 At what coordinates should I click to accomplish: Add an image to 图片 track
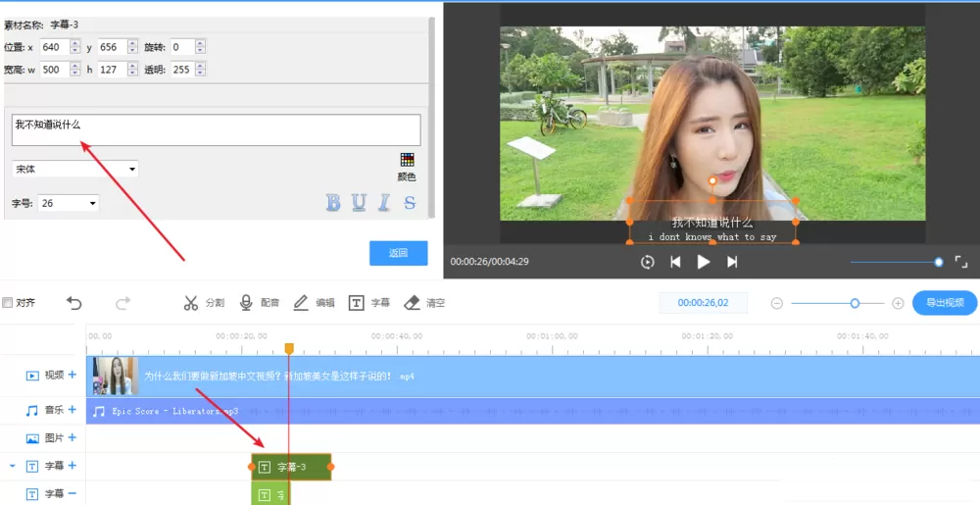click(x=73, y=437)
